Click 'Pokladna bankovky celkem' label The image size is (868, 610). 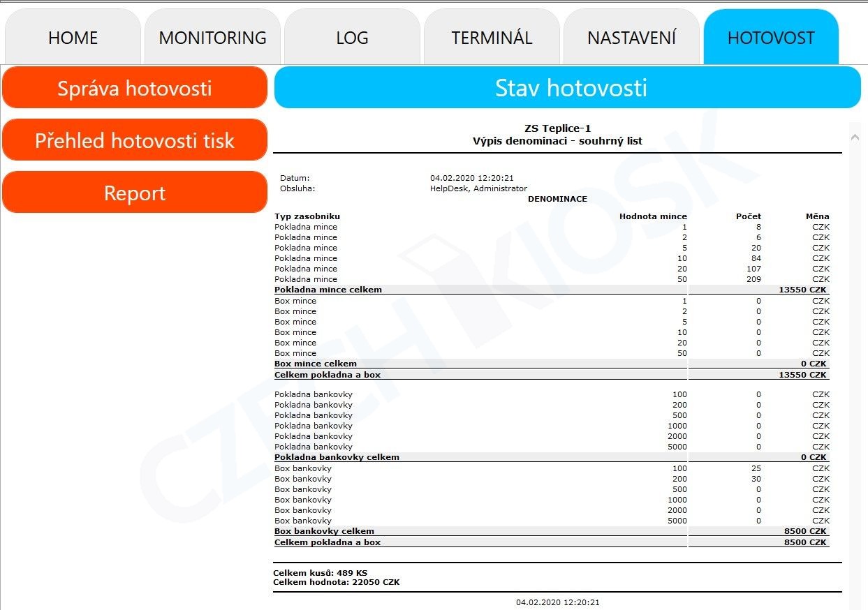[x=337, y=457]
